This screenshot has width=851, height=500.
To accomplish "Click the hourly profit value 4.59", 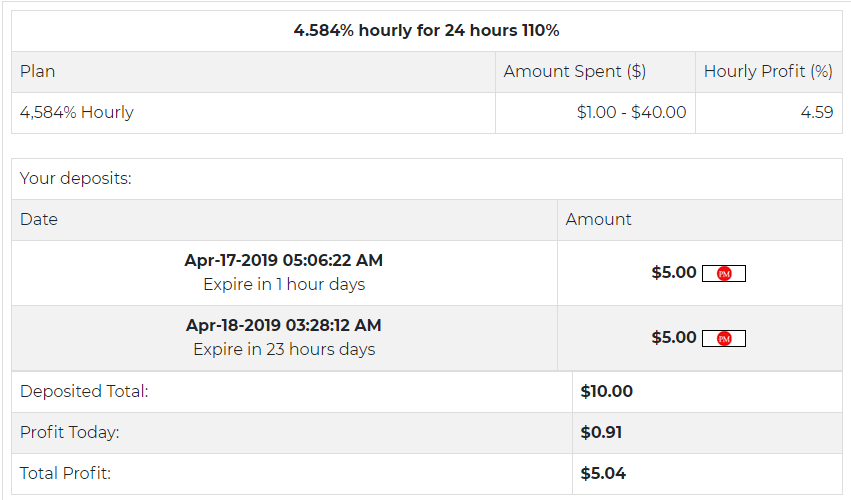I will [x=817, y=113].
